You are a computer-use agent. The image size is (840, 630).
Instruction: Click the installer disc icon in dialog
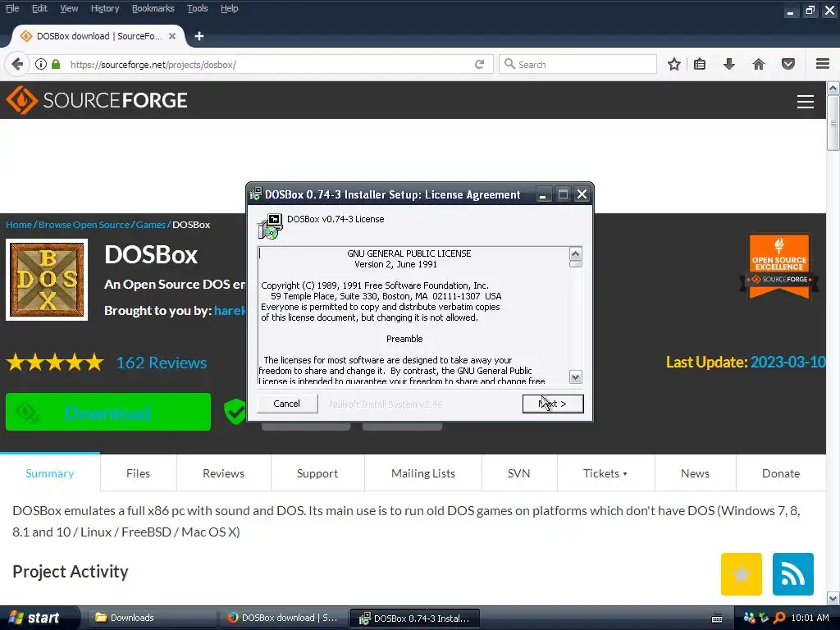[270, 226]
